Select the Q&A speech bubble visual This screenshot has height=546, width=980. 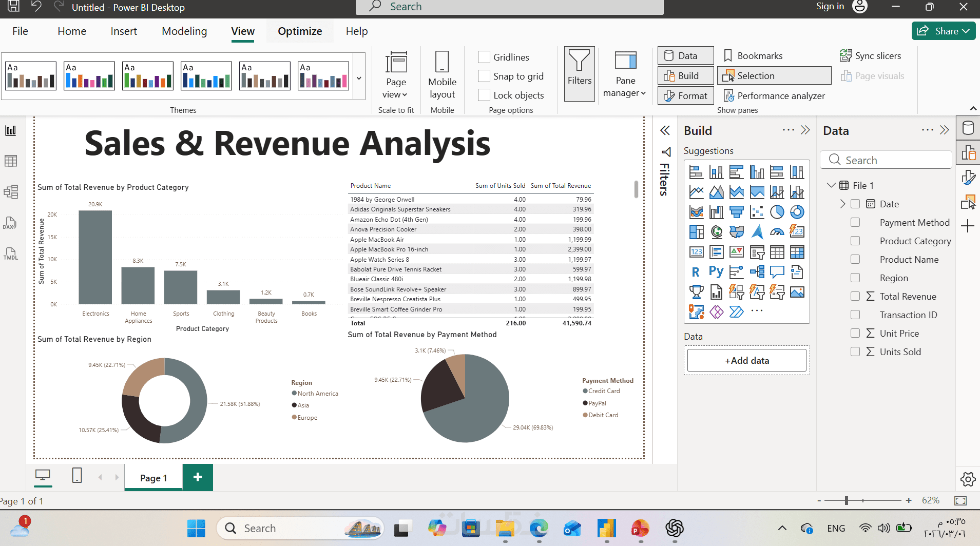777,272
